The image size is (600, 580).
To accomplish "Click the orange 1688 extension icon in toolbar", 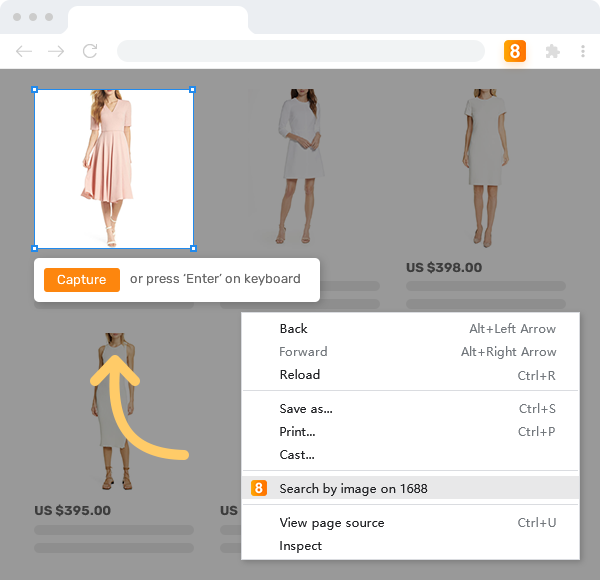I will (515, 51).
